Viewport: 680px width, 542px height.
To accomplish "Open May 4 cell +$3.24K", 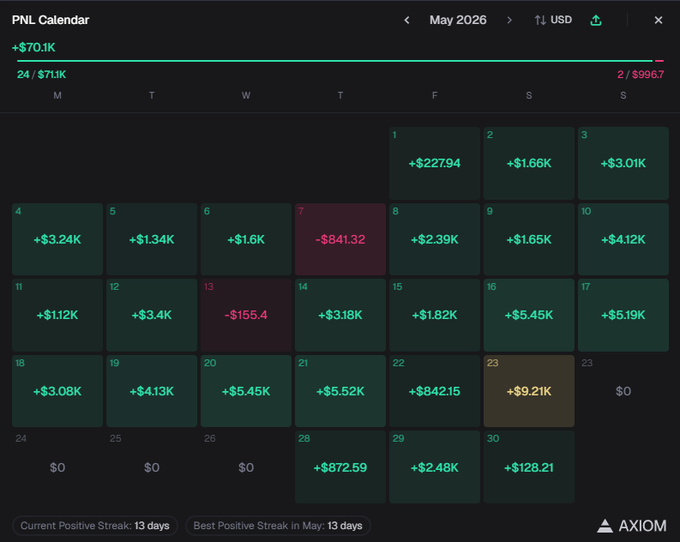I will point(57,239).
